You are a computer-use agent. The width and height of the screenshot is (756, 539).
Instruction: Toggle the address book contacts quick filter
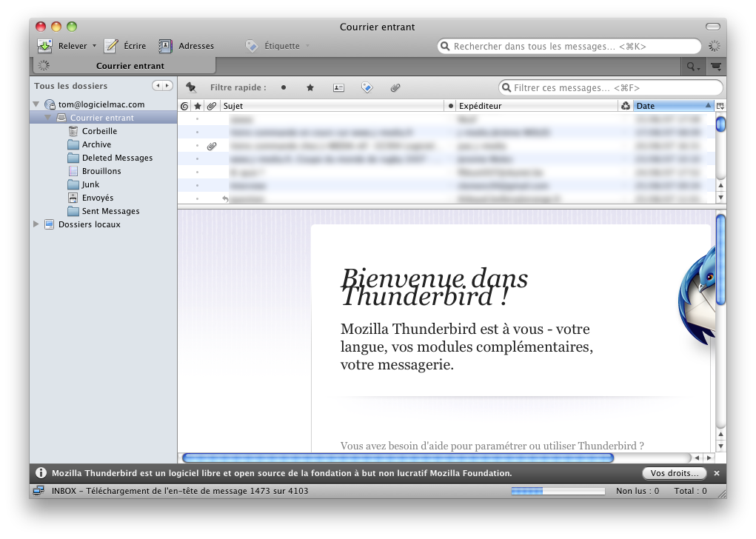(338, 87)
